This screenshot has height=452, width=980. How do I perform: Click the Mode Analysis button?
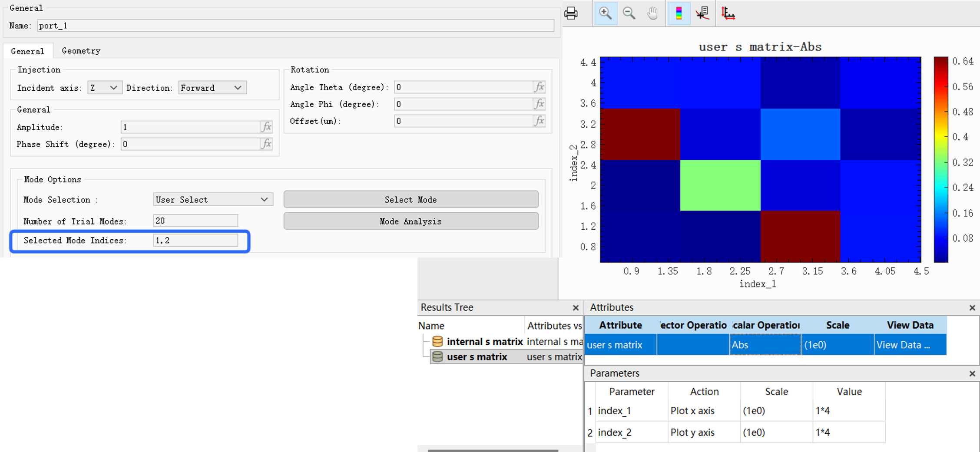[411, 221]
